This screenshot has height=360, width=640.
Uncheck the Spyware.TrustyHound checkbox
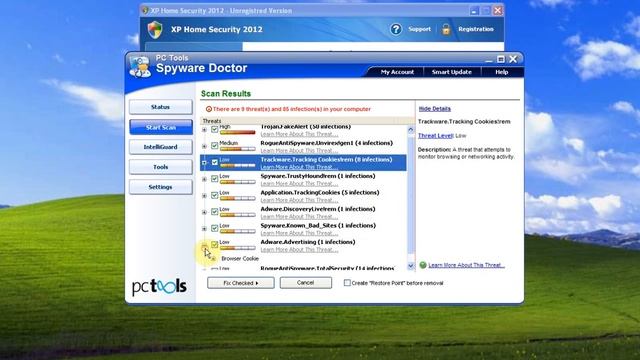pyautogui.click(x=214, y=179)
